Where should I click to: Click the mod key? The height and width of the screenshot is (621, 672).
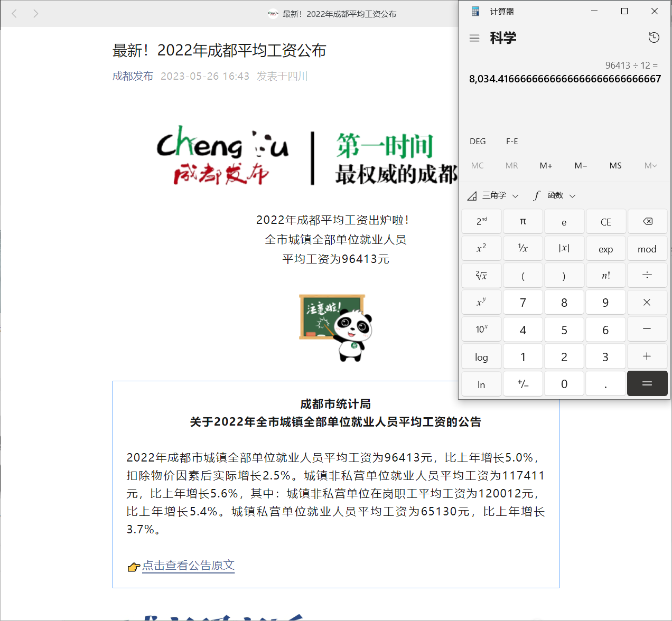click(x=647, y=249)
